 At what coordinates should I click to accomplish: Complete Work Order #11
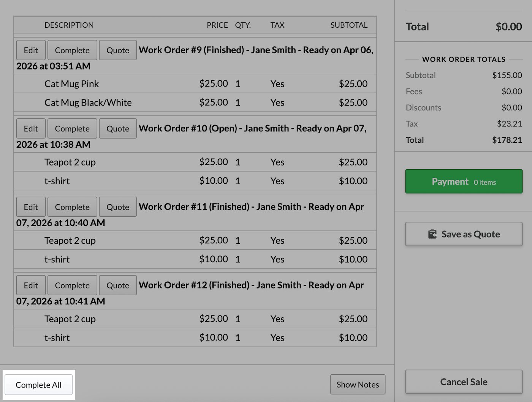[72, 207]
